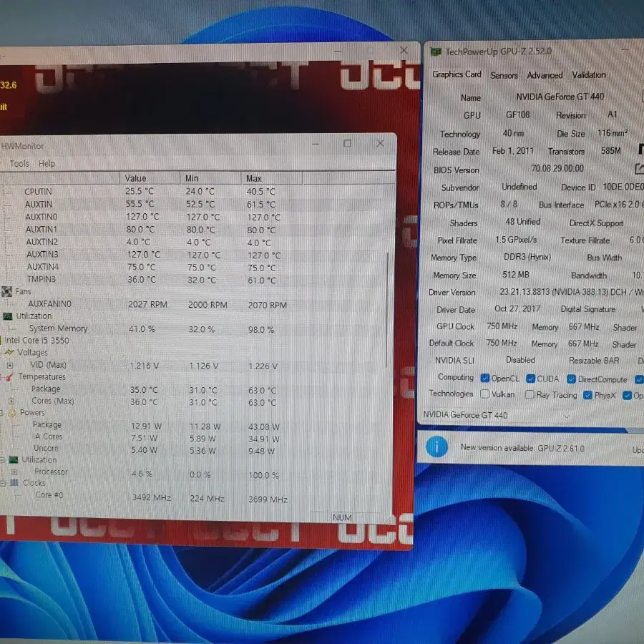The image size is (644, 644).
Task: Click the blue info icon in GPU-Z update bar
Action: pos(436,447)
